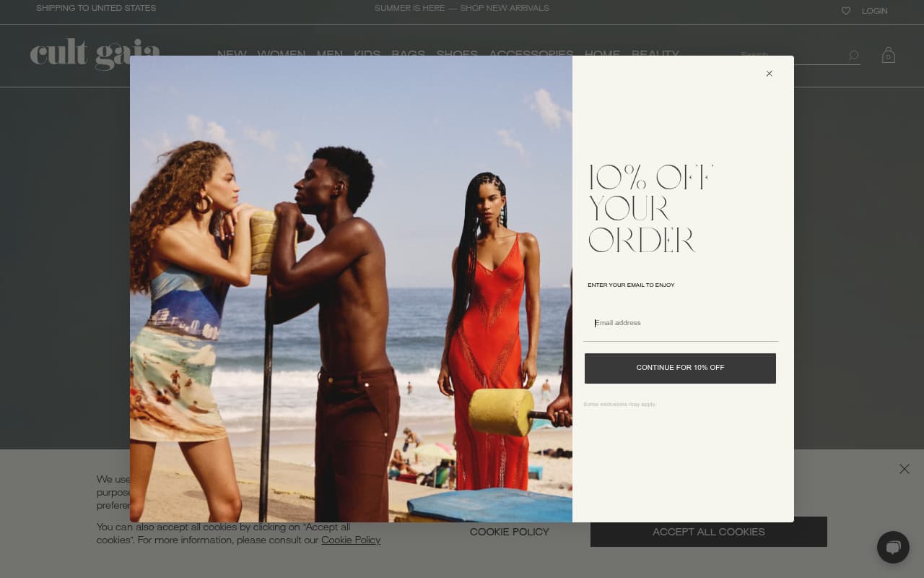The image size is (924, 578).
Task: Click the search magnifier icon
Action: 853,56
